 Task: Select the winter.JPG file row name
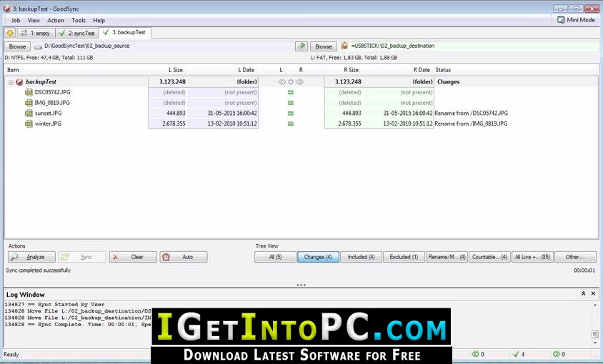coord(48,123)
